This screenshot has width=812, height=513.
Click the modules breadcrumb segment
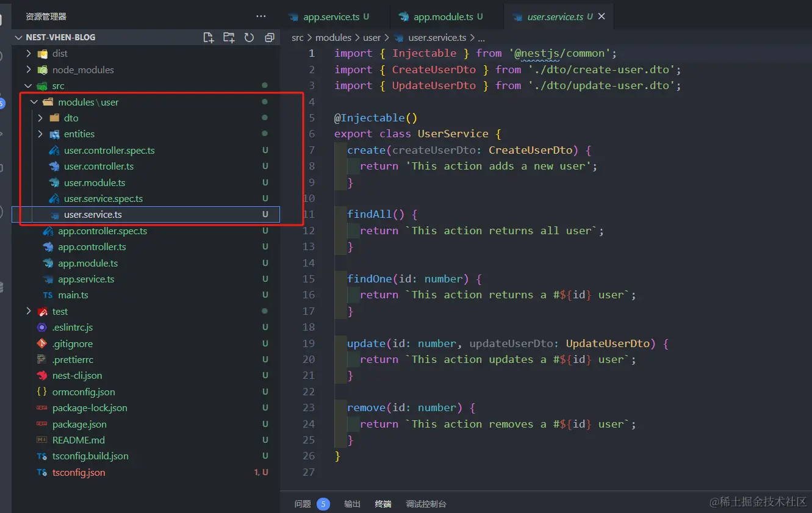click(x=333, y=38)
